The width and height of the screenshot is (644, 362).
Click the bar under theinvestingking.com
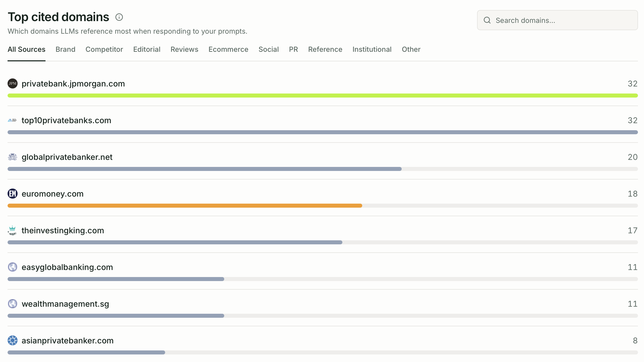click(175, 242)
